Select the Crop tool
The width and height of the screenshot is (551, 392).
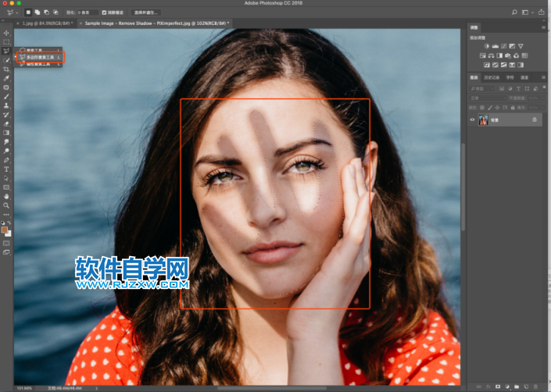click(x=6, y=69)
